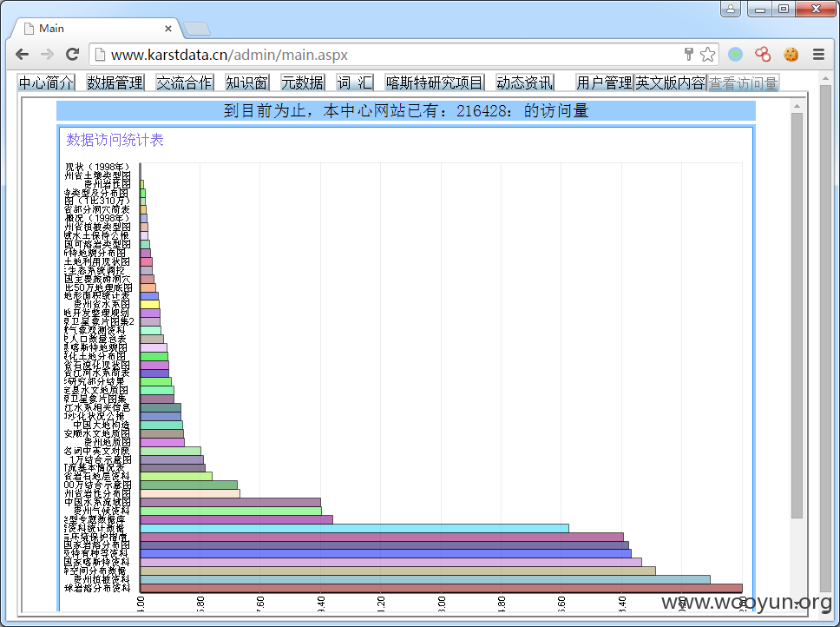Open the 知识窗 menu
This screenshot has width=840, height=627.
tap(246, 82)
